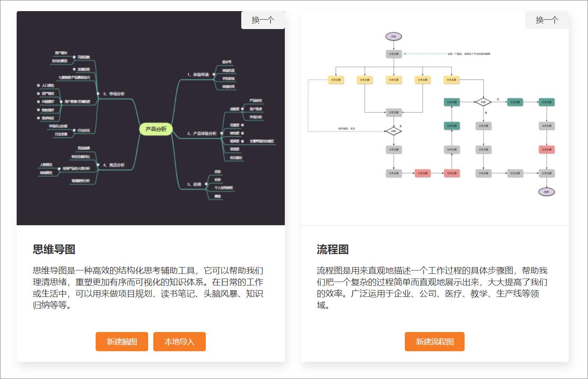Toggle the collapse dot beside 5、总结

point(206,183)
